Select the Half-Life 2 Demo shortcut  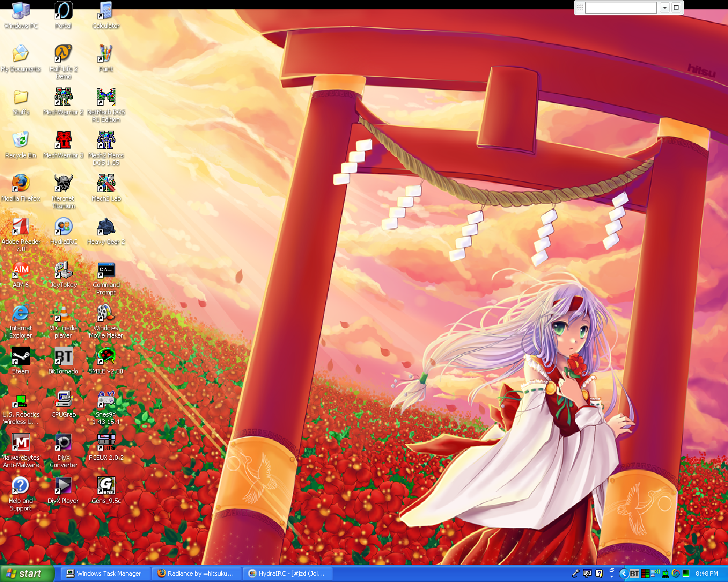(64, 62)
